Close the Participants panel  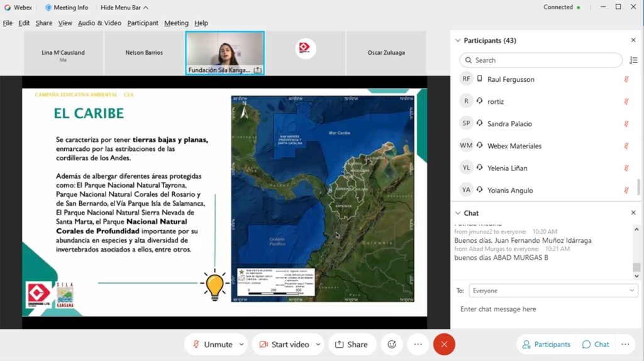pyautogui.click(x=633, y=40)
